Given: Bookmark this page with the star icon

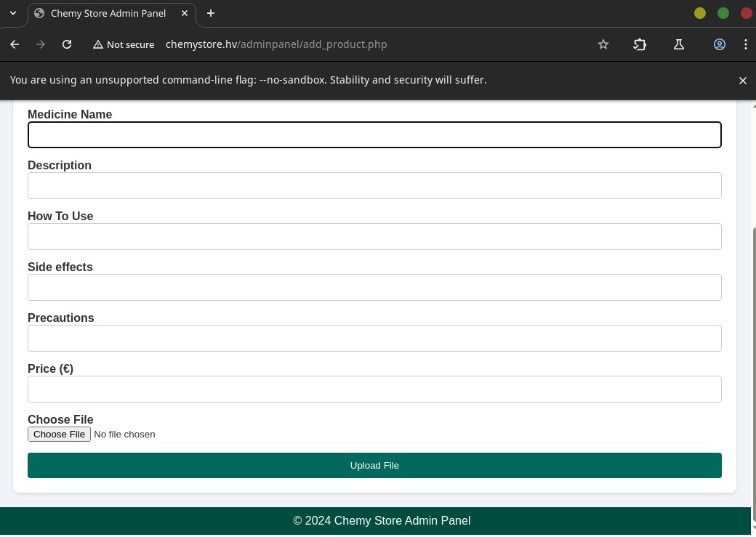Looking at the screenshot, I should [603, 44].
